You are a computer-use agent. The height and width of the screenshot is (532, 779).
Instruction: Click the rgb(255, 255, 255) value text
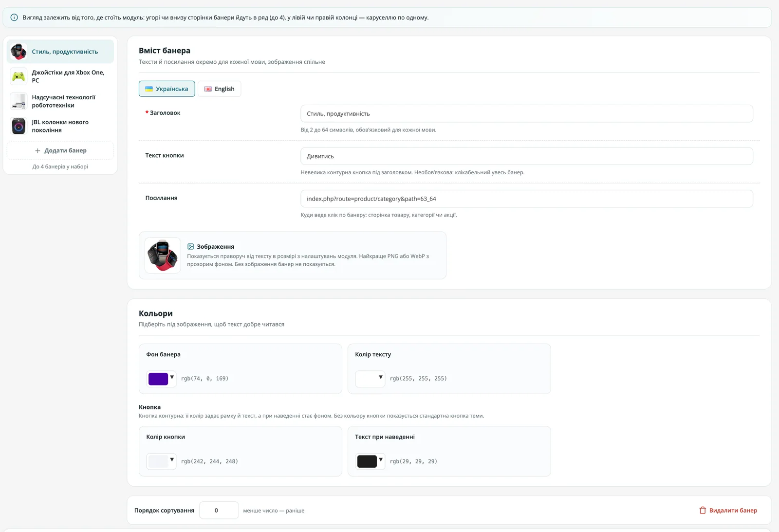[x=418, y=379]
